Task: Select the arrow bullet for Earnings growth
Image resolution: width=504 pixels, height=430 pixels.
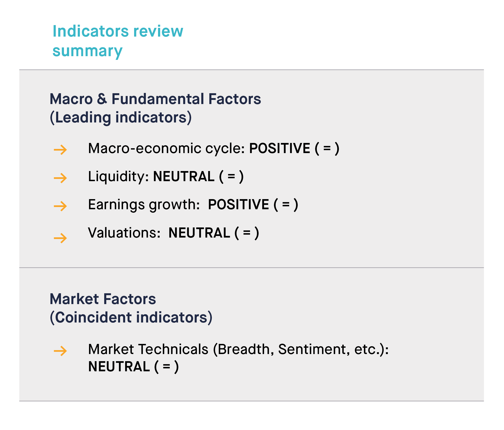Action: click(60, 206)
